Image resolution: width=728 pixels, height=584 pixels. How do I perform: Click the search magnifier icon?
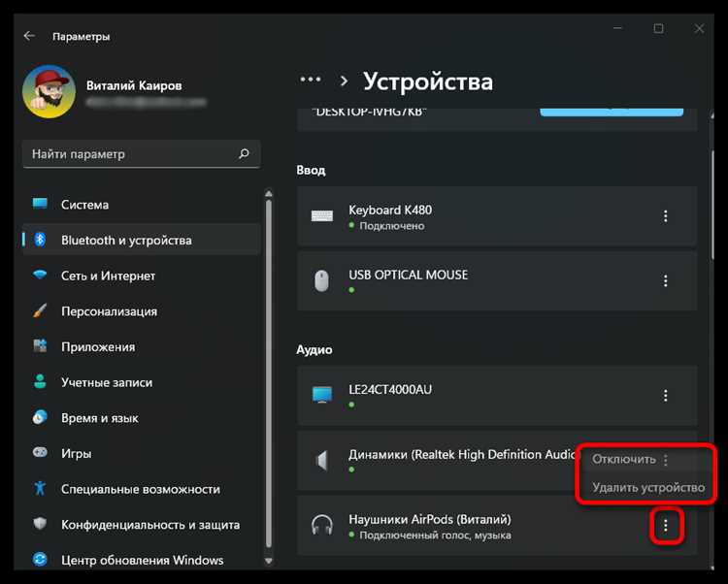(x=244, y=153)
